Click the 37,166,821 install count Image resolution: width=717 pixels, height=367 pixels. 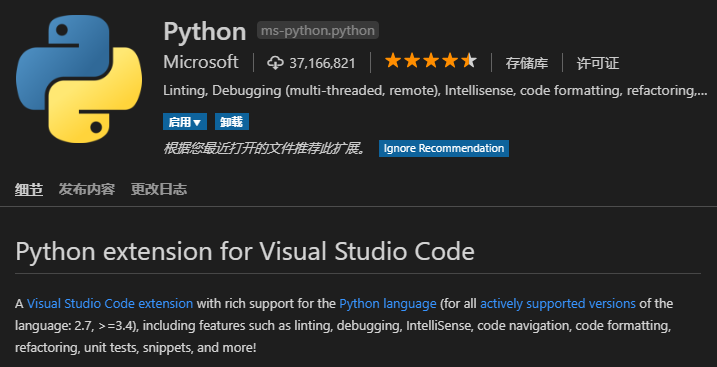(x=322, y=63)
